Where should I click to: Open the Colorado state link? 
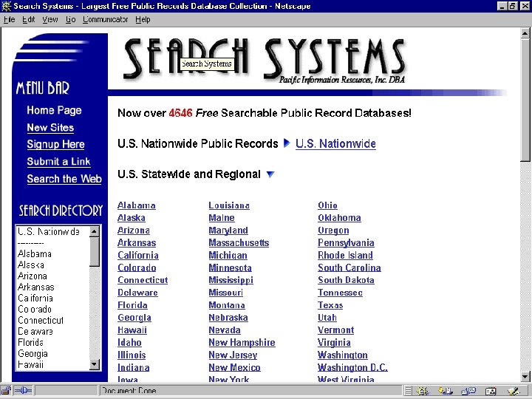click(x=137, y=267)
